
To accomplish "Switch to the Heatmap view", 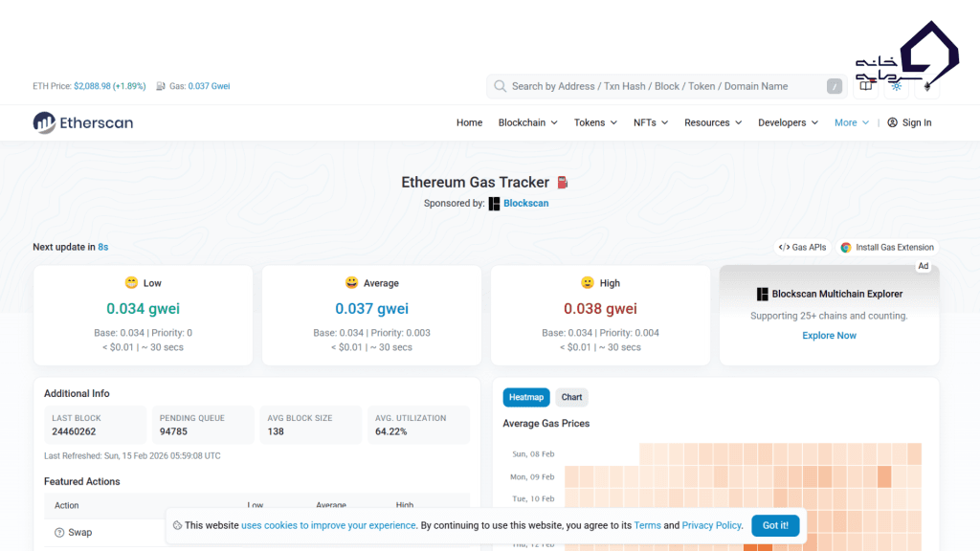I will pos(525,397).
